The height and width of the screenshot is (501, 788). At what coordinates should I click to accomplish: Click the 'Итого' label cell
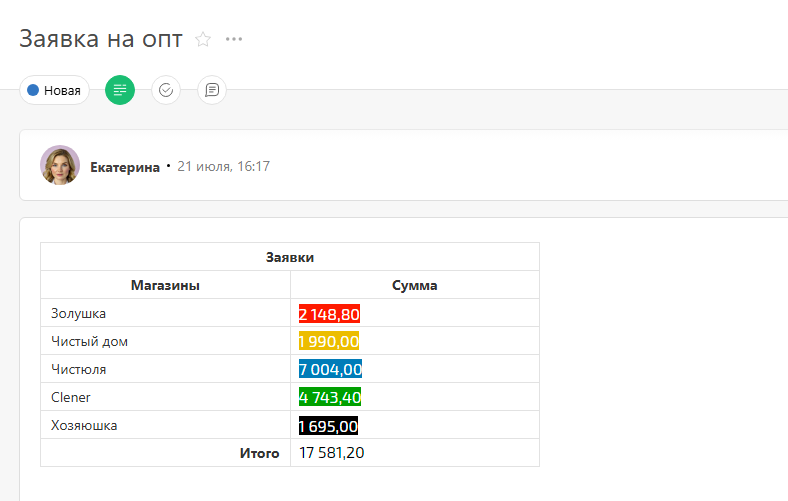click(165, 453)
